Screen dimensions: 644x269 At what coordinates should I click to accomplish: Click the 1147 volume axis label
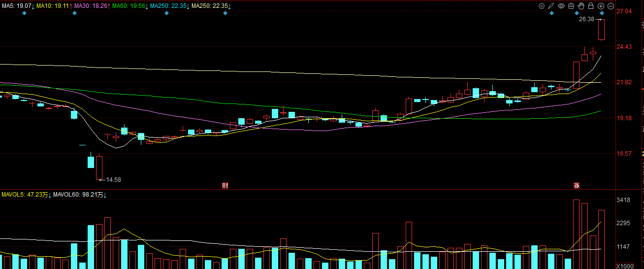click(x=624, y=247)
